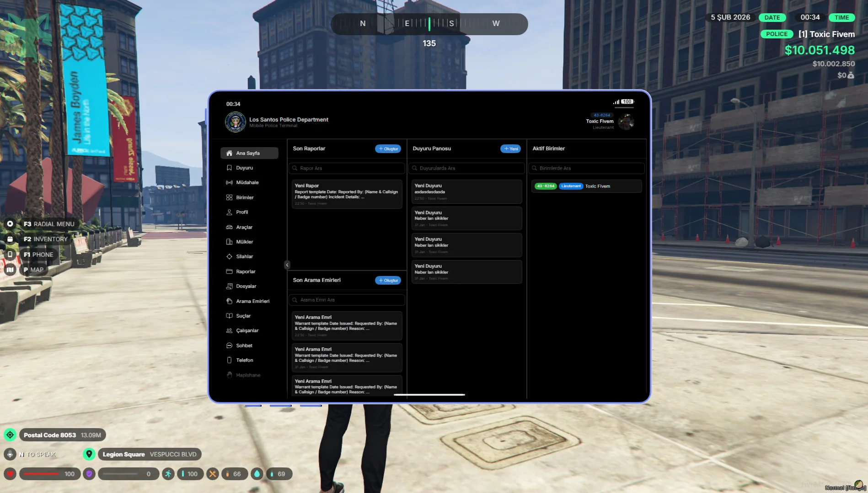Open the Araçlar car icon
Viewport: 868px width, 493px height.
tap(229, 227)
